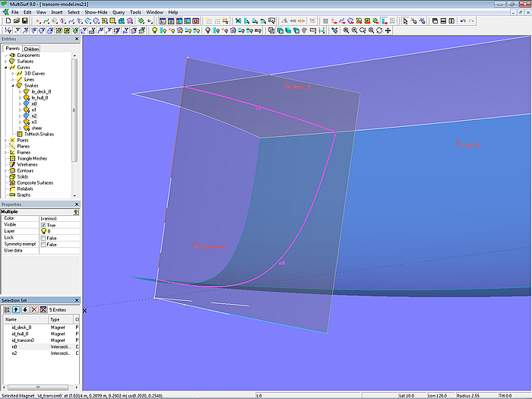Click the first yellow light bulb show icon
The height and width of the screenshot is (399, 532).
coord(154,30)
